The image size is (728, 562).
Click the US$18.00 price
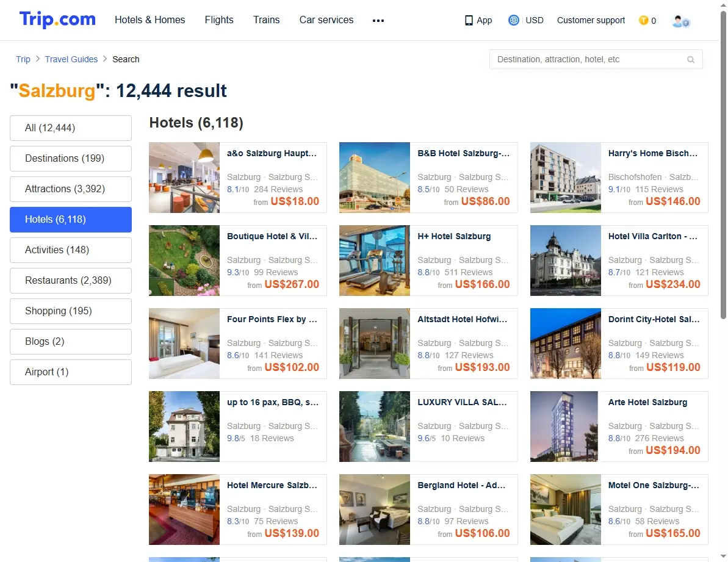(x=295, y=201)
